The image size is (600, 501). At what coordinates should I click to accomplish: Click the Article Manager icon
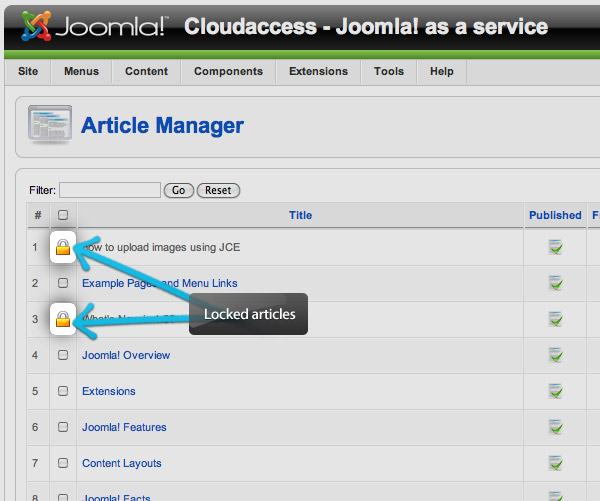pos(50,124)
